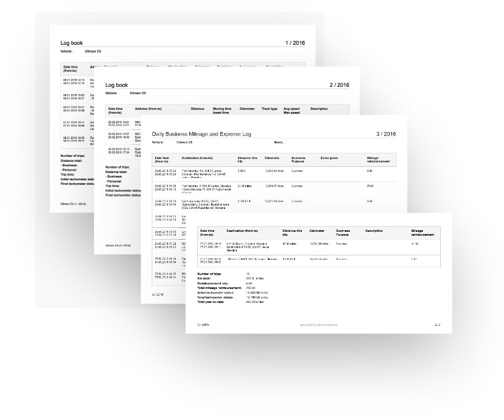The width and height of the screenshot is (504, 420).
Task: Click 'Citroen C5' vehicle value on the 1 / 2016 page
Action: 93,52
